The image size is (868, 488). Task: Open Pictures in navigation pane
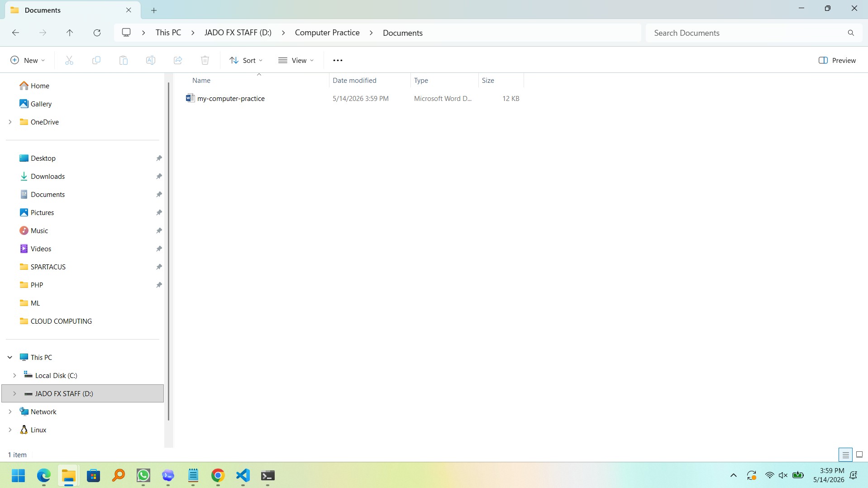[37, 212]
